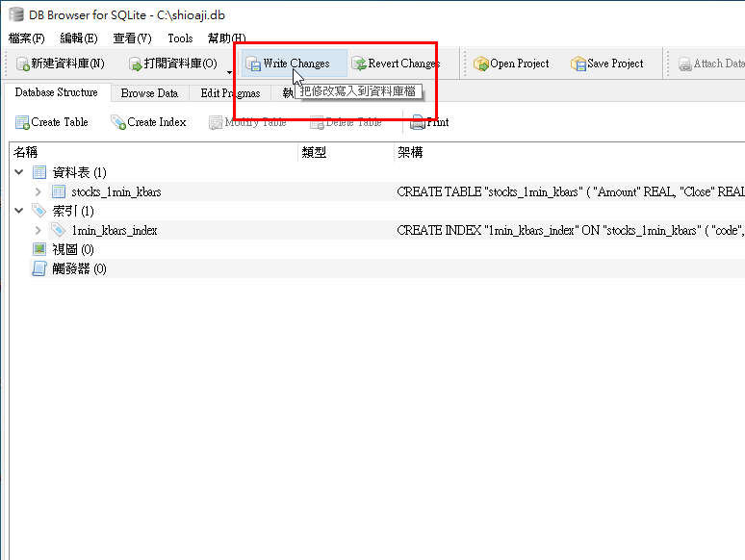Image resolution: width=745 pixels, height=560 pixels.
Task: Select the 觸發器 (0) tree item
Action: pos(79,268)
